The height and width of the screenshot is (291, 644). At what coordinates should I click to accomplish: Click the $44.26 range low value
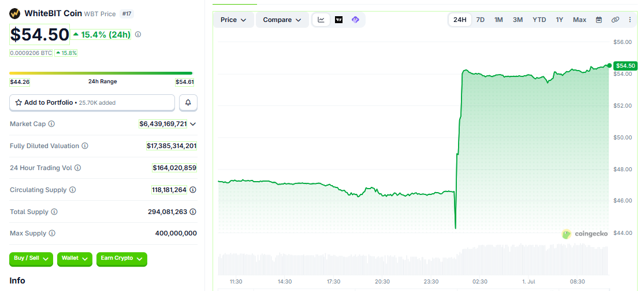point(20,82)
